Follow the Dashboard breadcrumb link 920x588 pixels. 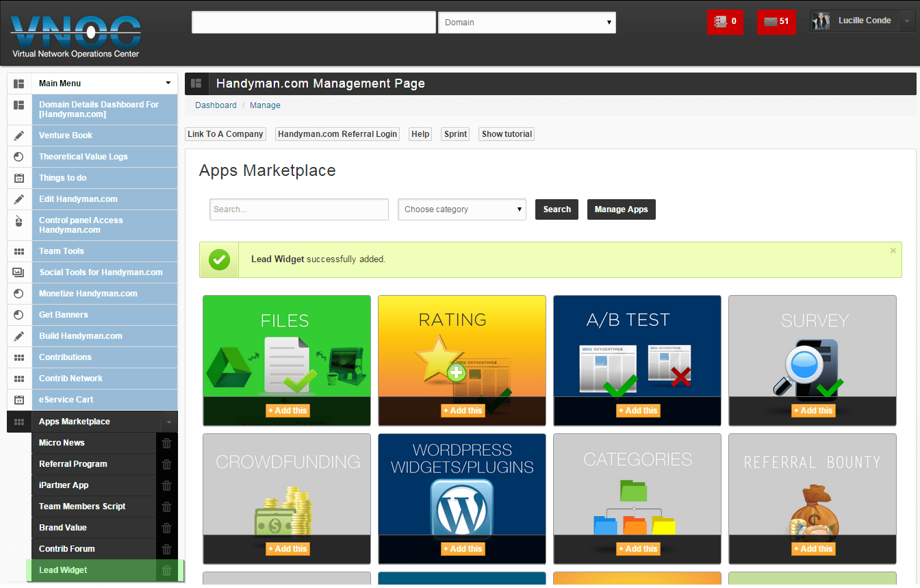point(216,105)
